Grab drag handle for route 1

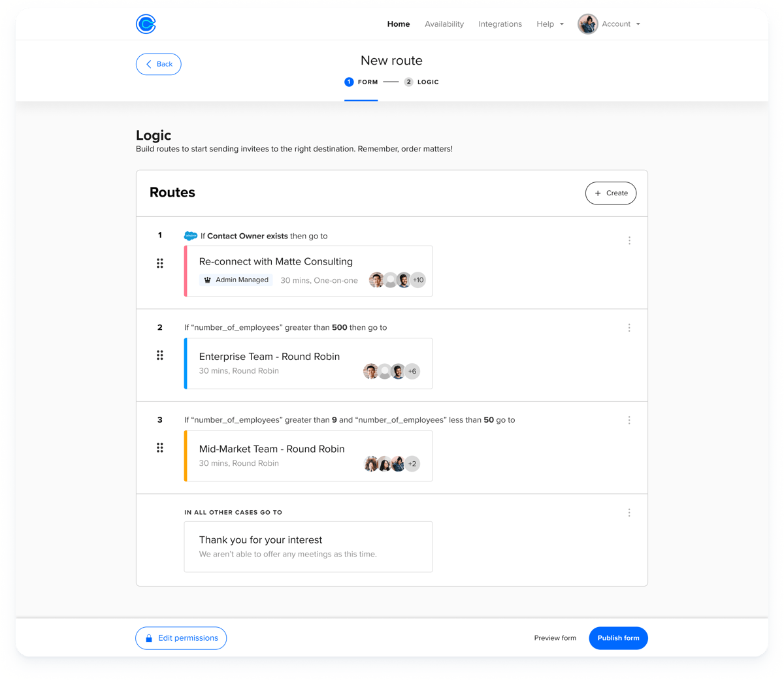click(x=160, y=263)
